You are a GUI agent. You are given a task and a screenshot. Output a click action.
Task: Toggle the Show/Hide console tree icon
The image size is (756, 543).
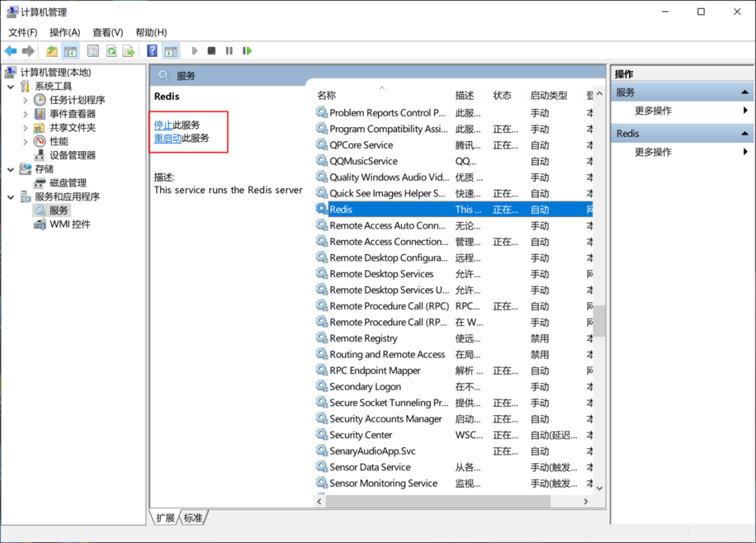(x=71, y=50)
